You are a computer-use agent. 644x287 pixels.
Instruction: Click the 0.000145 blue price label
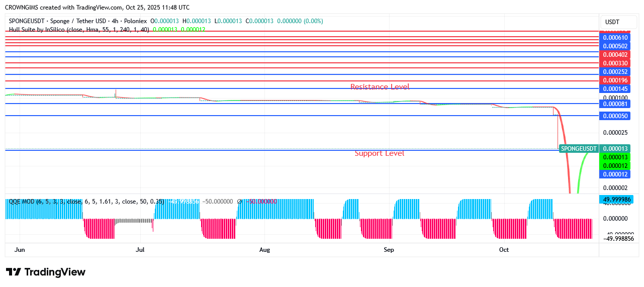615,89
